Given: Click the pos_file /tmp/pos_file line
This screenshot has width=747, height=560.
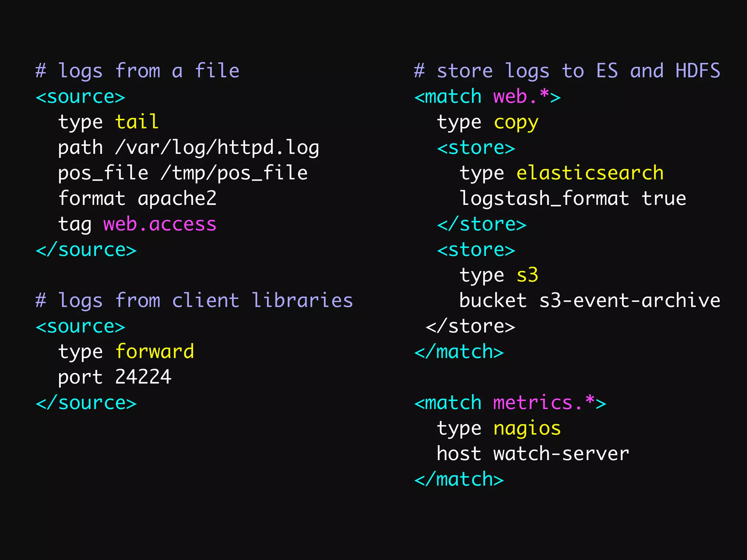Looking at the screenshot, I should [x=182, y=173].
